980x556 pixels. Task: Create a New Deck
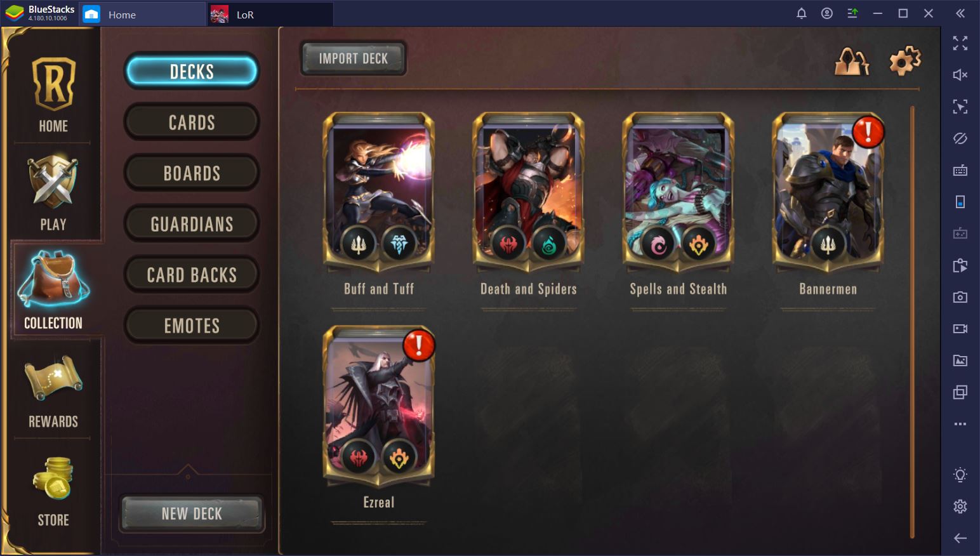tap(192, 513)
